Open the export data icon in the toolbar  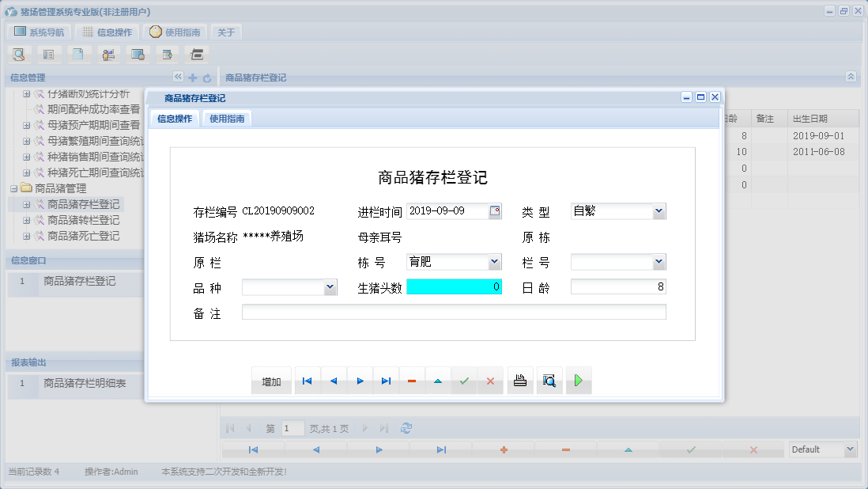click(168, 54)
